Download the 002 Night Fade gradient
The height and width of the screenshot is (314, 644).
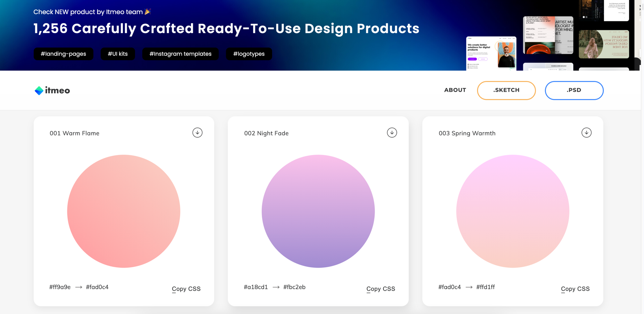pos(392,133)
